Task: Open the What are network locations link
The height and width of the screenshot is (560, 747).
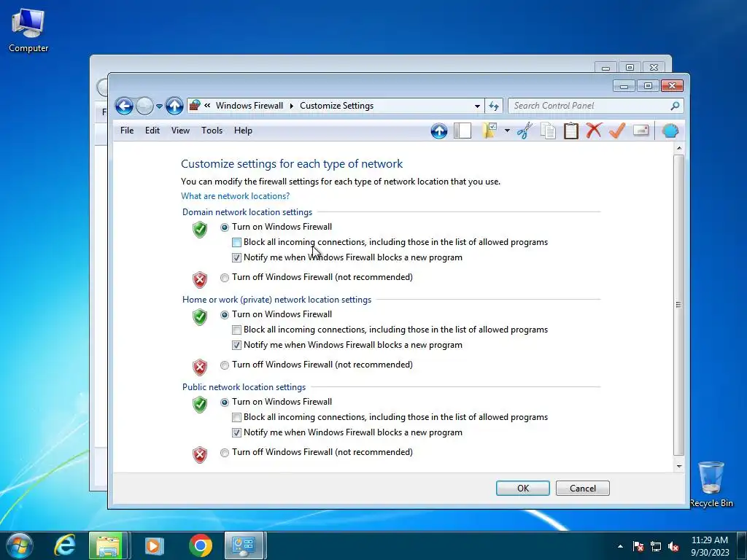Action: click(x=236, y=196)
